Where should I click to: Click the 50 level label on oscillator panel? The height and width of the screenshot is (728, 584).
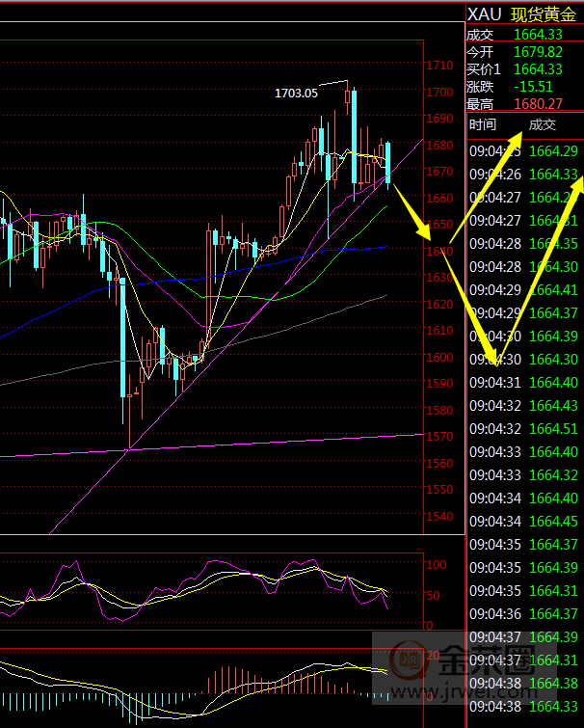click(x=434, y=595)
